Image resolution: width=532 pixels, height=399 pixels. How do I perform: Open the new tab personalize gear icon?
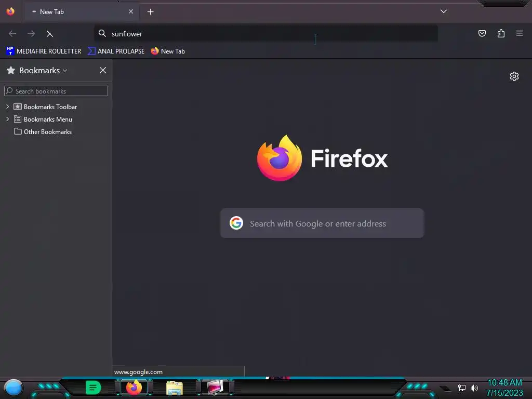tap(514, 76)
